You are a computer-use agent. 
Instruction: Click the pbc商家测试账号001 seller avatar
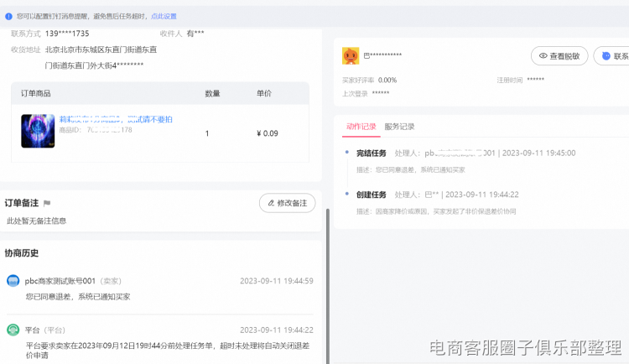coord(13,280)
